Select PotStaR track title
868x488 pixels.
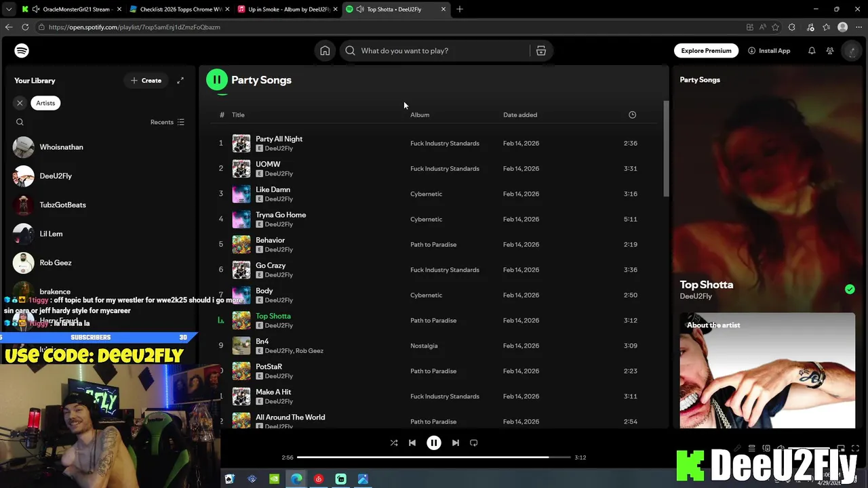tap(269, 367)
